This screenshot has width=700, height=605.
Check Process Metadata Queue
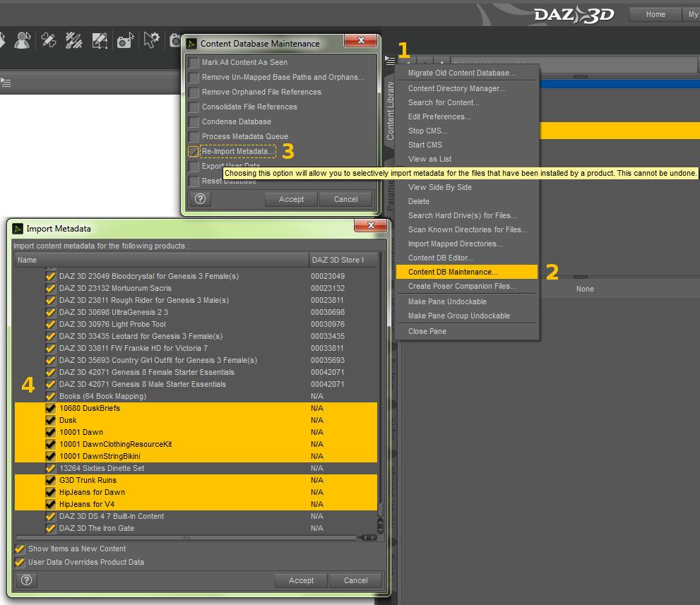[194, 136]
